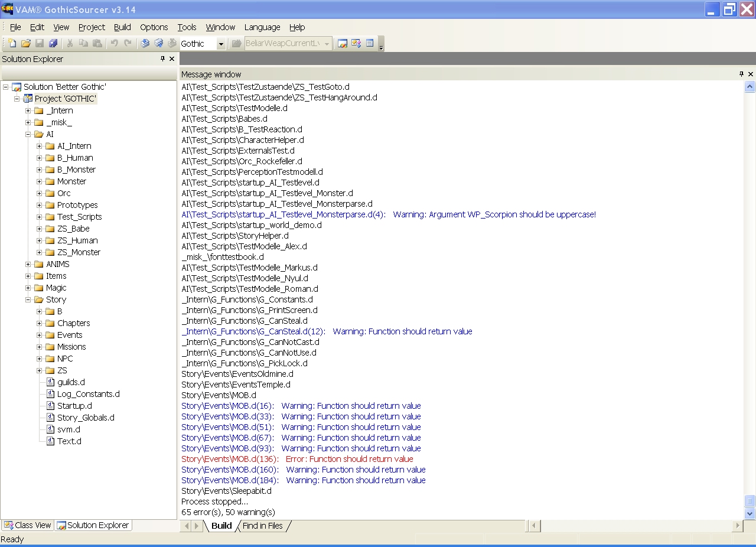Click the Save disk icon

pyautogui.click(x=40, y=44)
